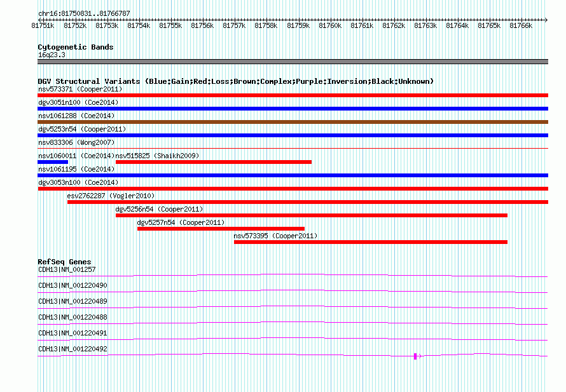Select the blue dgv3051n100 gain bar
566x392 pixels.
pos(293,109)
